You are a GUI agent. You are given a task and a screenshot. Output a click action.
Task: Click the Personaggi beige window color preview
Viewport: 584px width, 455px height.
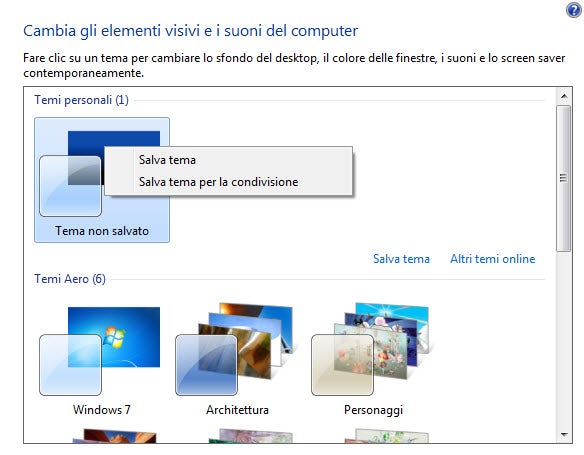pyautogui.click(x=342, y=365)
